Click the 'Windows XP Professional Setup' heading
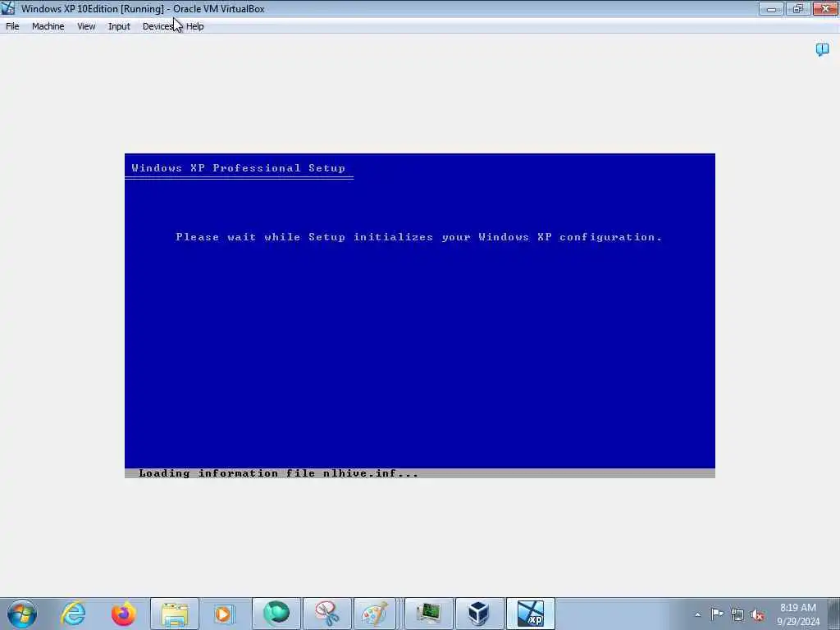This screenshot has width=840, height=630. [x=239, y=168]
